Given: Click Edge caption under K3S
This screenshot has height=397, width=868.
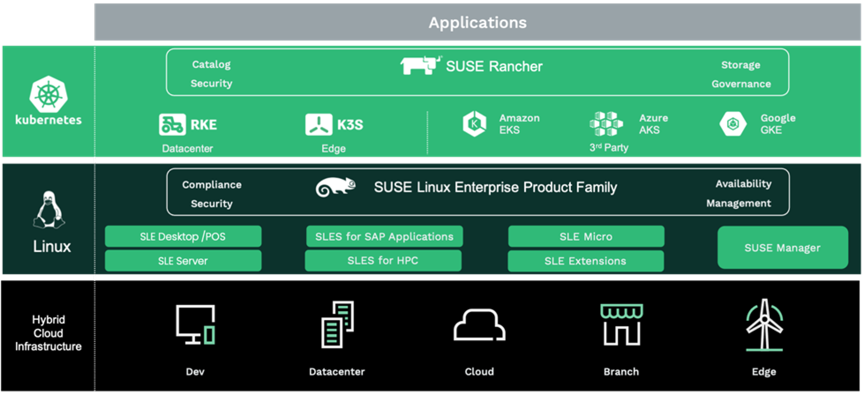Looking at the screenshot, I should click(334, 149).
